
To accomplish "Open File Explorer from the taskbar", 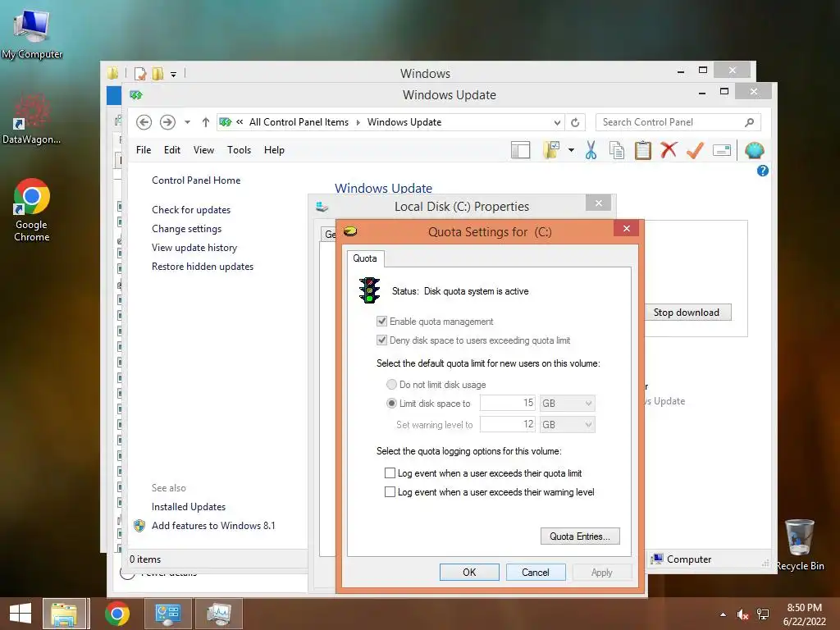I will (64, 614).
